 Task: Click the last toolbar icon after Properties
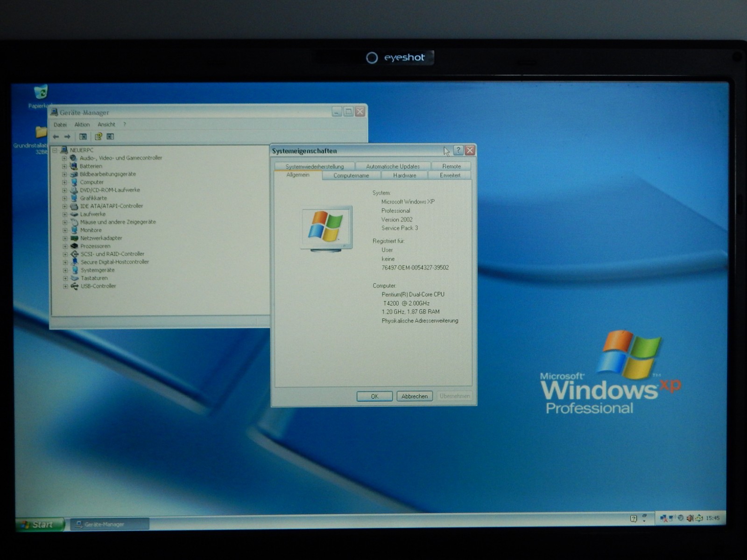[x=110, y=137]
